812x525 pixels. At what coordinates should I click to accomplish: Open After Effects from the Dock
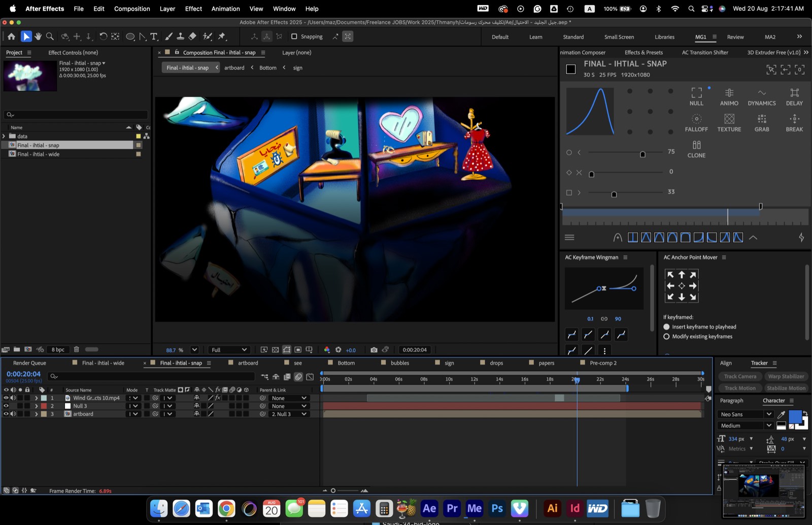[x=429, y=508]
